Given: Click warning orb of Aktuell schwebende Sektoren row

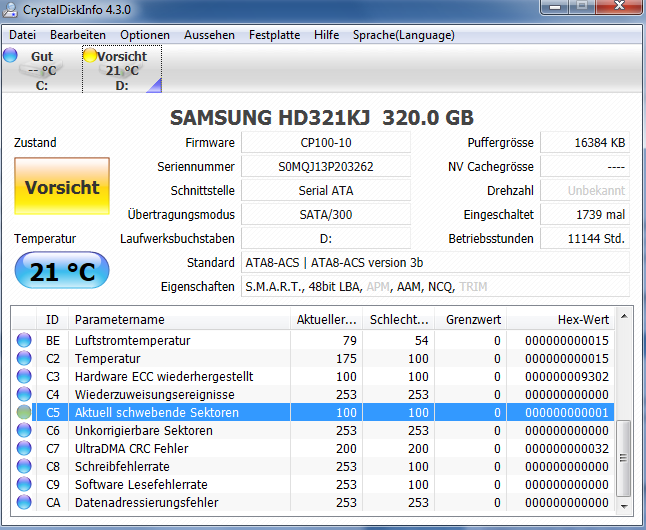Looking at the screenshot, I should pos(24,412).
